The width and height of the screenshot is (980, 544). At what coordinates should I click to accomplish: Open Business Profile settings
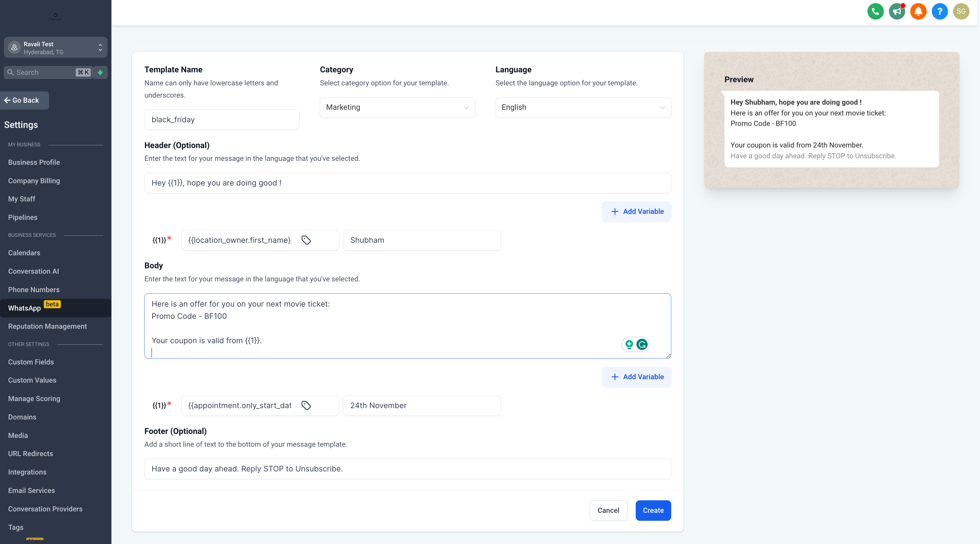[x=34, y=162]
